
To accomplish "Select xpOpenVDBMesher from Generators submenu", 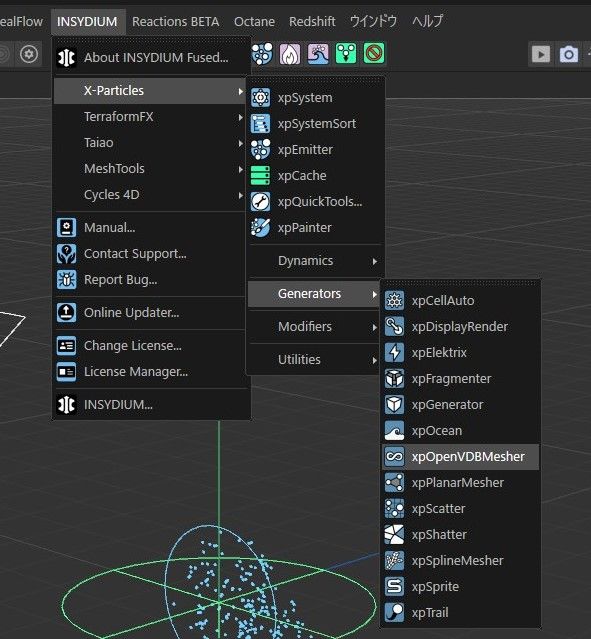I will (461, 457).
